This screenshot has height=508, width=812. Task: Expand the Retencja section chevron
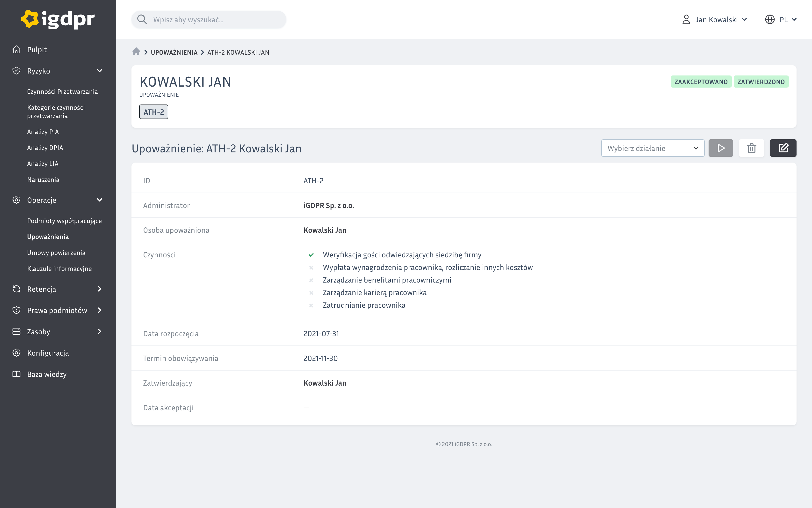(100, 289)
